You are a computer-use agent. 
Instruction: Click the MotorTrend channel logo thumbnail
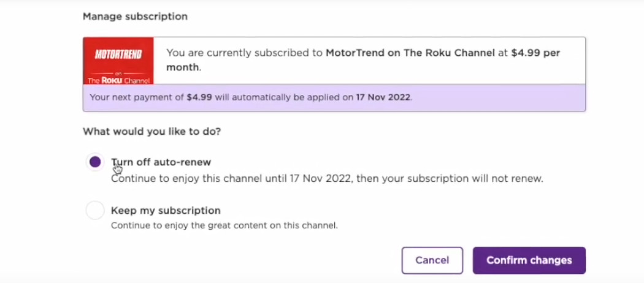118,61
